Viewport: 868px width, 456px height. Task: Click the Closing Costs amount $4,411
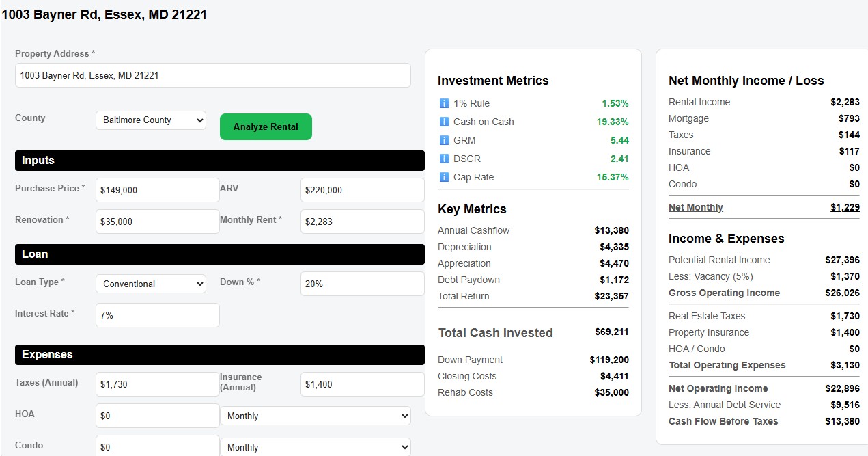(x=615, y=376)
